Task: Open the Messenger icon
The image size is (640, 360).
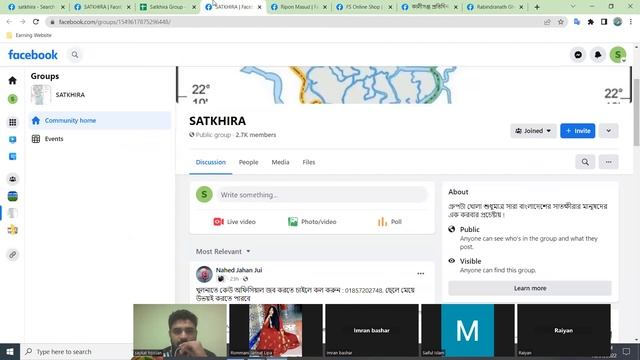Action: coord(578,55)
